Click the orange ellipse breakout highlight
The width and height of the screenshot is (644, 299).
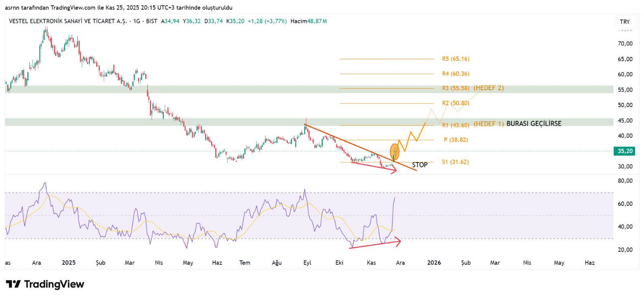395,152
